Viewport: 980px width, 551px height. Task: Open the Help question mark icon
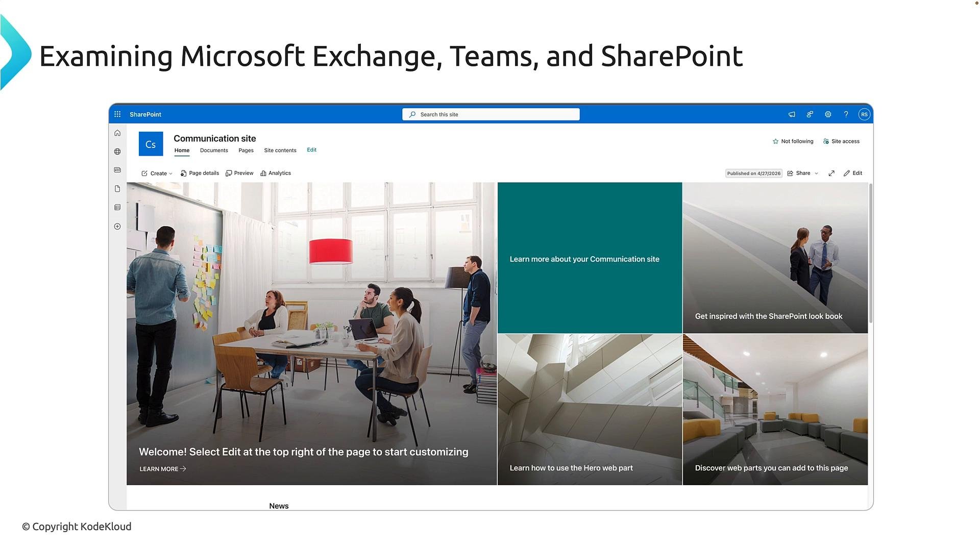pos(846,114)
